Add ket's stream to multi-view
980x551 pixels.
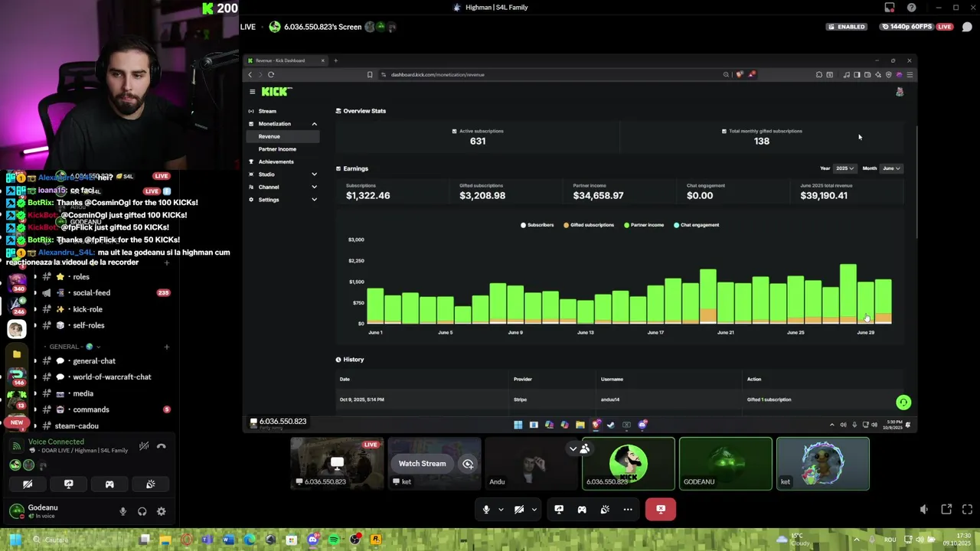point(468,464)
